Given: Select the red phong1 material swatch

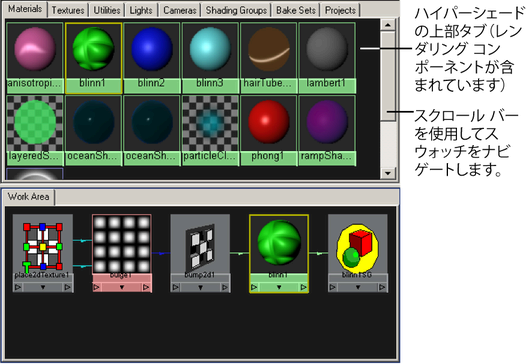Looking at the screenshot, I should coord(268,123).
